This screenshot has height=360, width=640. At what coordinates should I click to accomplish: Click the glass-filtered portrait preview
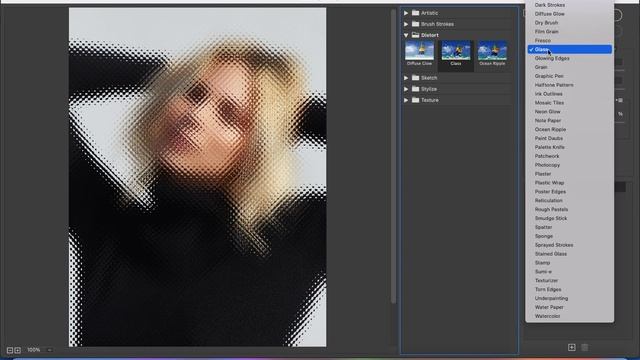(x=198, y=177)
